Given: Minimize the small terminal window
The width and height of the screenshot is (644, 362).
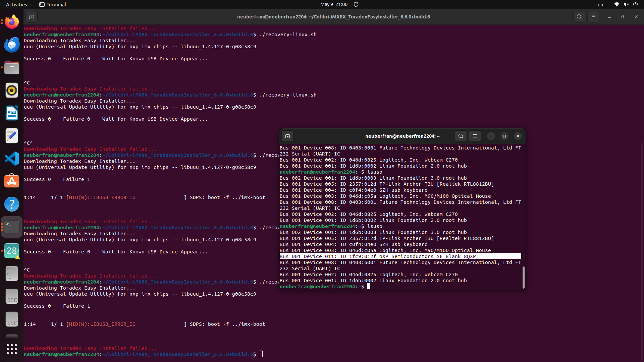Looking at the screenshot, I should [x=491, y=136].
